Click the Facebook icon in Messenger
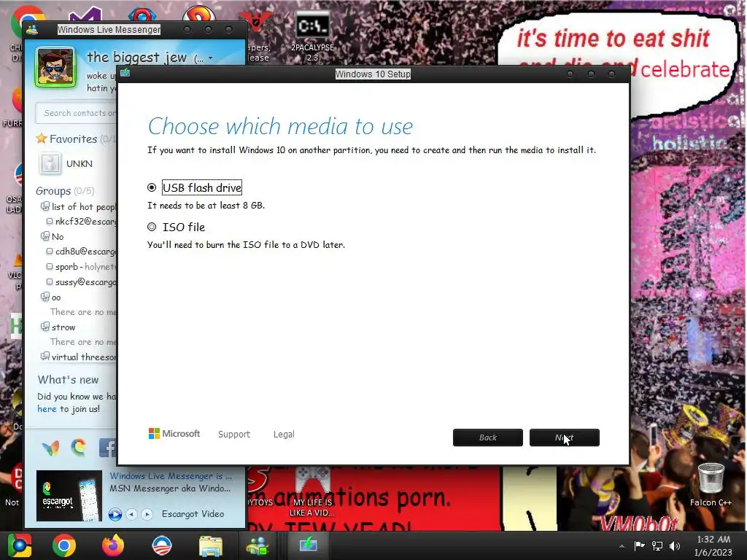This screenshot has width=747, height=560. (x=108, y=448)
